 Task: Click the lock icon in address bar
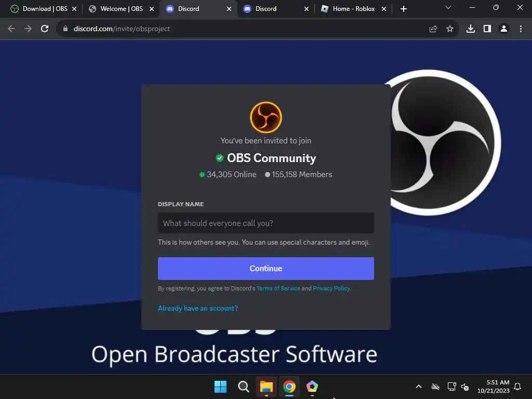click(65, 29)
